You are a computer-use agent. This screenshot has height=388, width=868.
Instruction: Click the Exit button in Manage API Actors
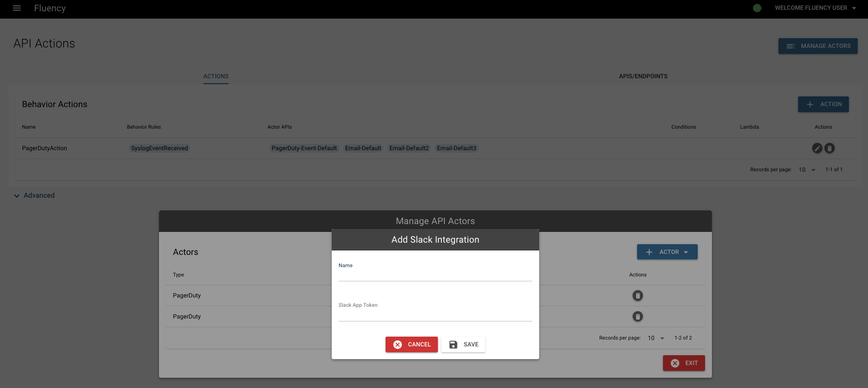pos(684,363)
